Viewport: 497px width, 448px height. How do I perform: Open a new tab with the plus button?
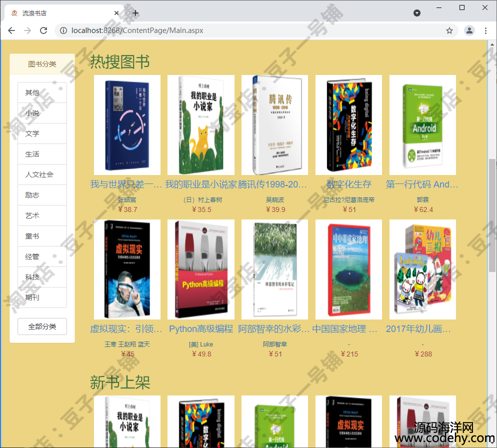tap(135, 13)
